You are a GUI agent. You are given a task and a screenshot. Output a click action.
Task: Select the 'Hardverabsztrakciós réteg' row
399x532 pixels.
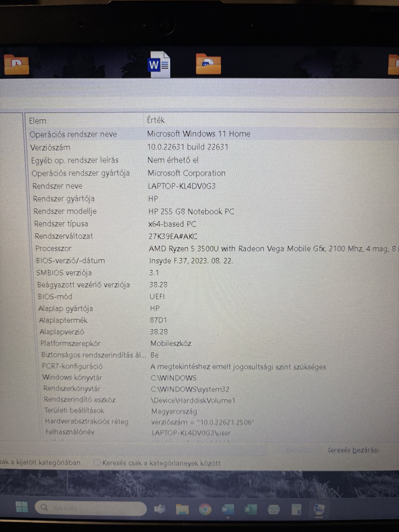[213, 421]
